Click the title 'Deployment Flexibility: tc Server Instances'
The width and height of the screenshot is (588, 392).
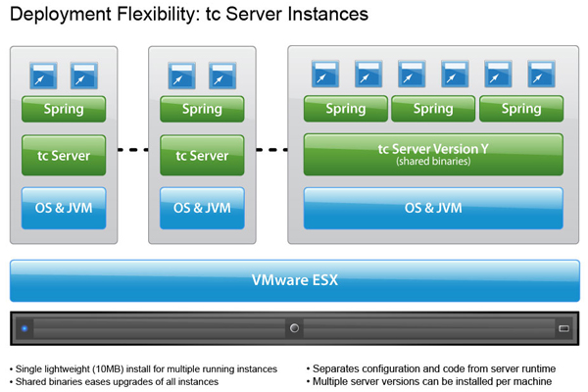189,15
